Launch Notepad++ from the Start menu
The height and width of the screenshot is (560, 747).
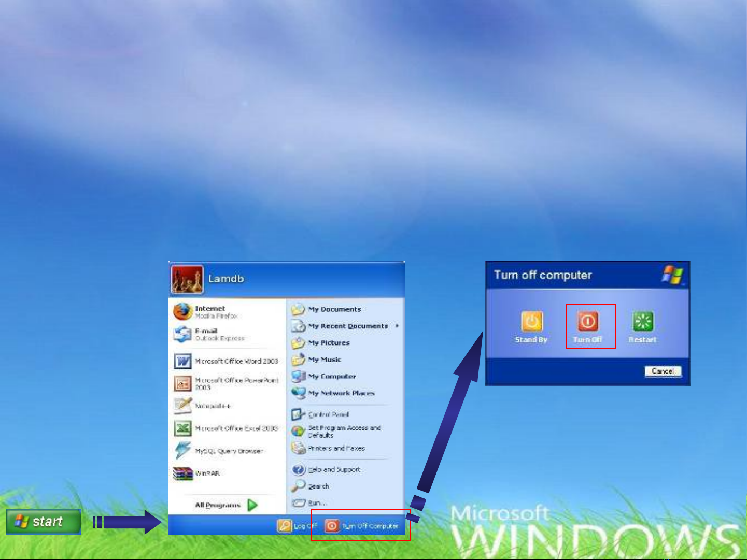(182, 406)
